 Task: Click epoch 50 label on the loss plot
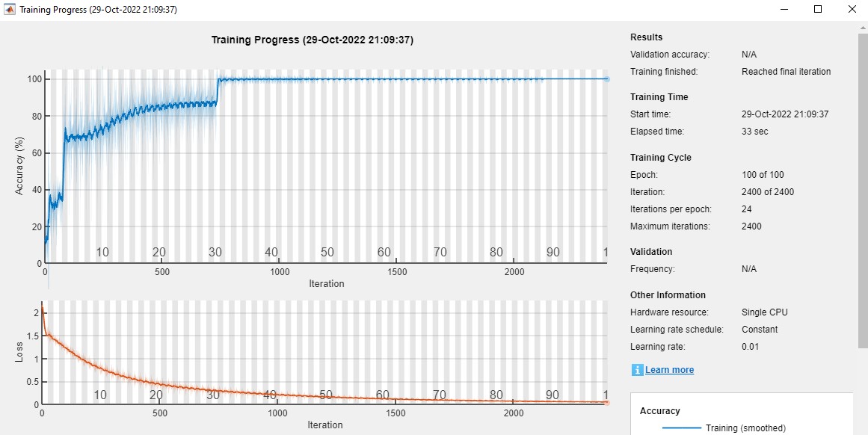point(326,395)
